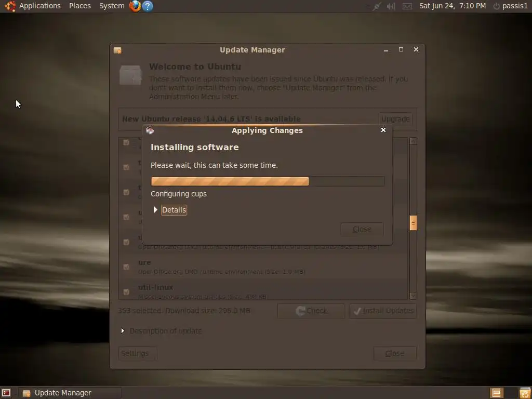Toggle the checkbox for the util-linux package

126,292
